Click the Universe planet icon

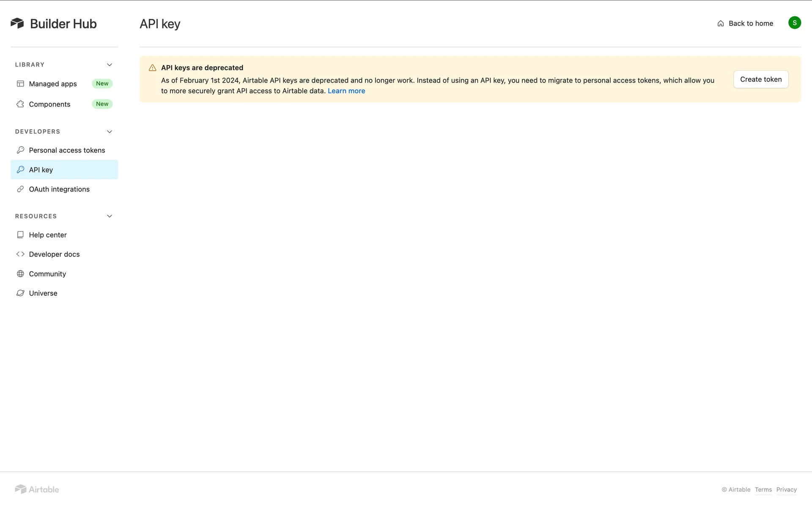coord(20,293)
